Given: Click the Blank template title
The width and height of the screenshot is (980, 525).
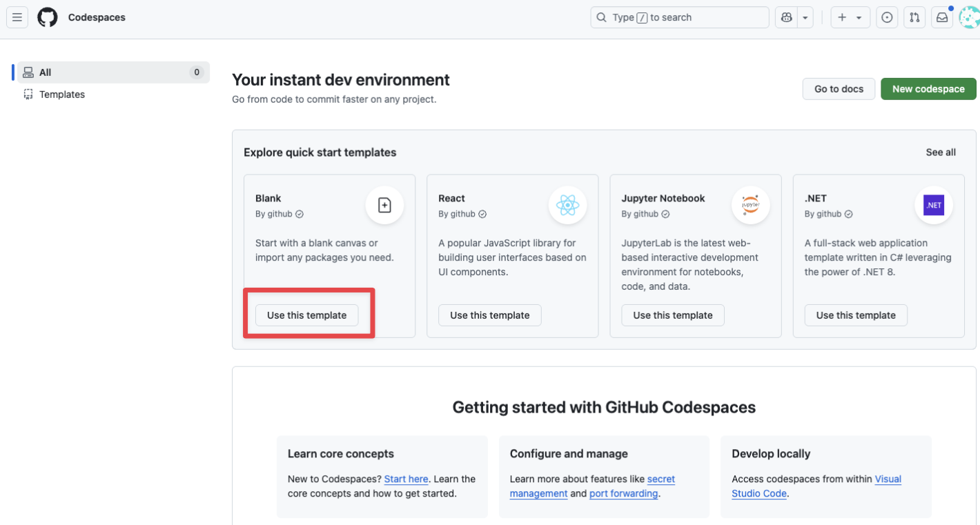Looking at the screenshot, I should tap(268, 198).
